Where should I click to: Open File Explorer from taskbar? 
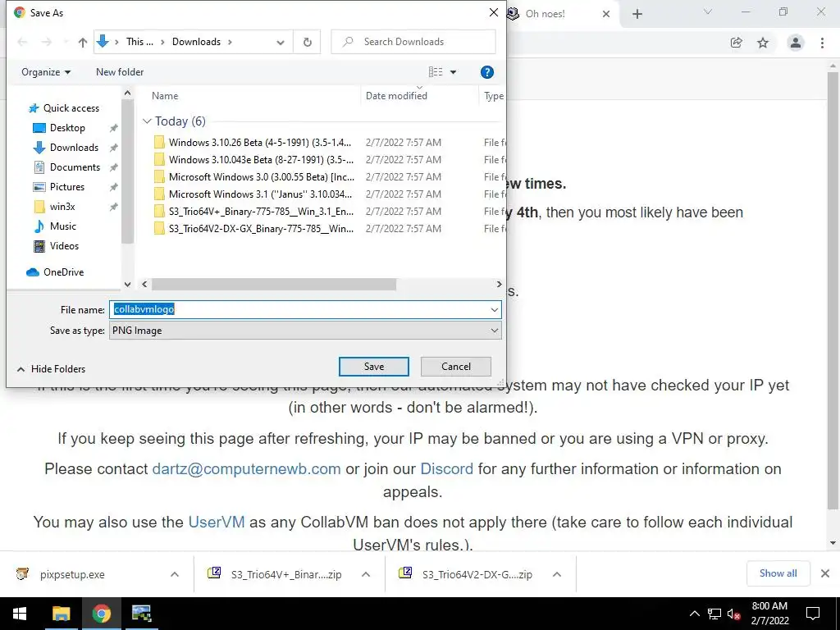click(x=61, y=614)
